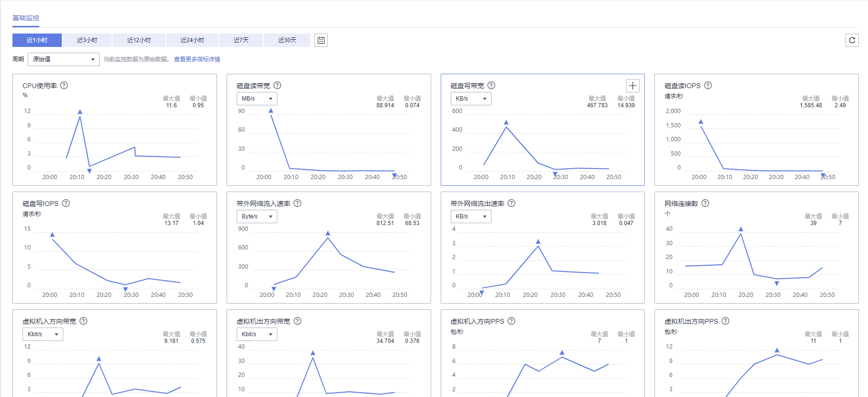Click the min value marker on CPU使用率 chart
868x397 pixels.
click(89, 171)
